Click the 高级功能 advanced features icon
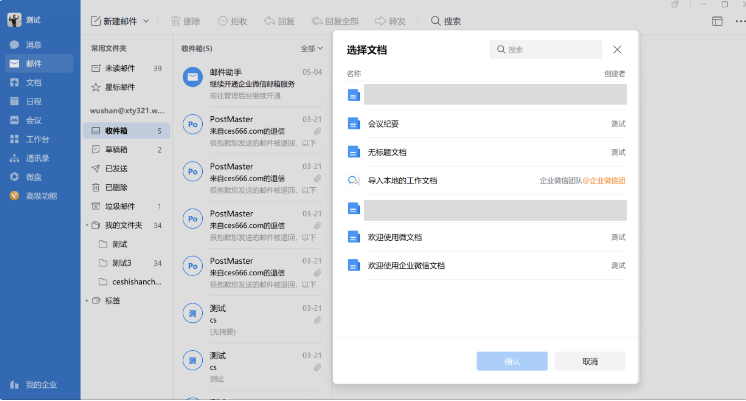The height and width of the screenshot is (401, 746). 14,195
